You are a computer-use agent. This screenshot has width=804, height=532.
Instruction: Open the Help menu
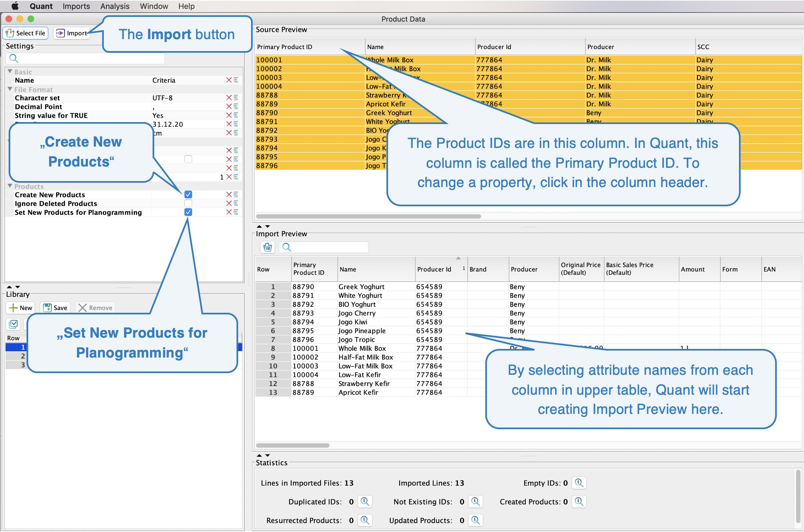click(x=187, y=6)
